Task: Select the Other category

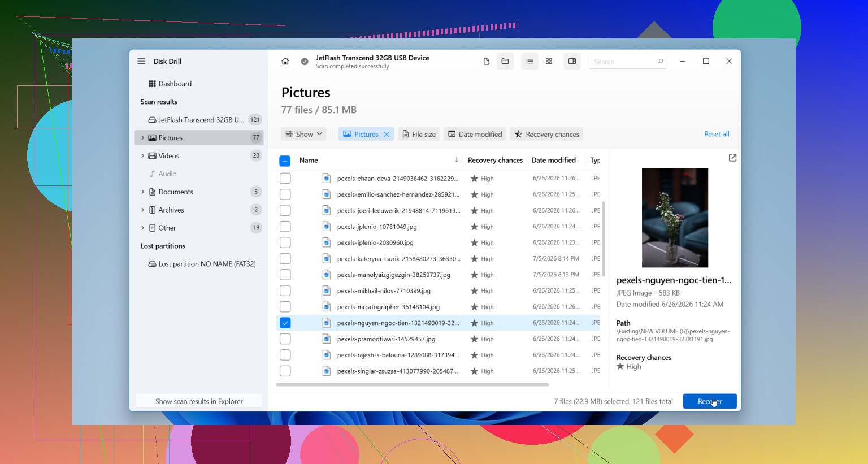Action: (x=199, y=228)
